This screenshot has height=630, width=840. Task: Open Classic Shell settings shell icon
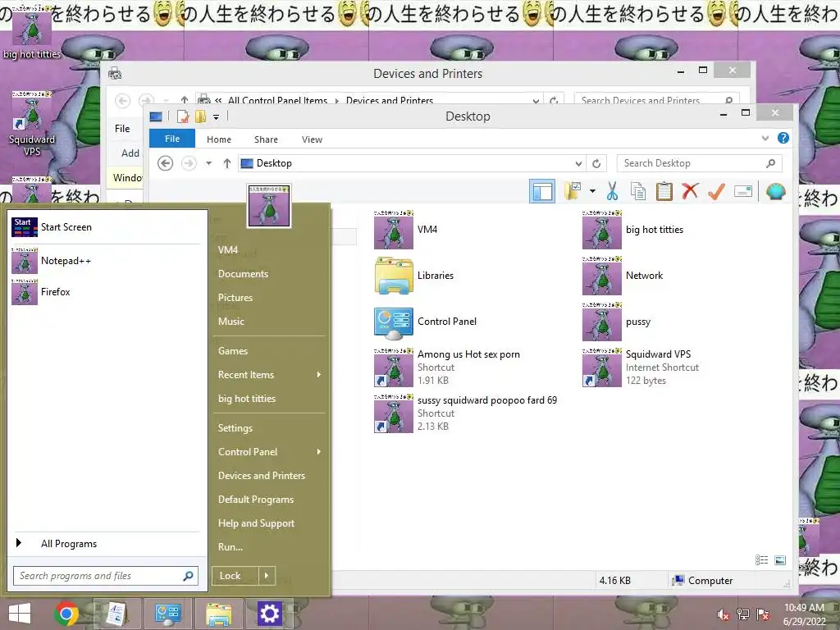pos(776,191)
